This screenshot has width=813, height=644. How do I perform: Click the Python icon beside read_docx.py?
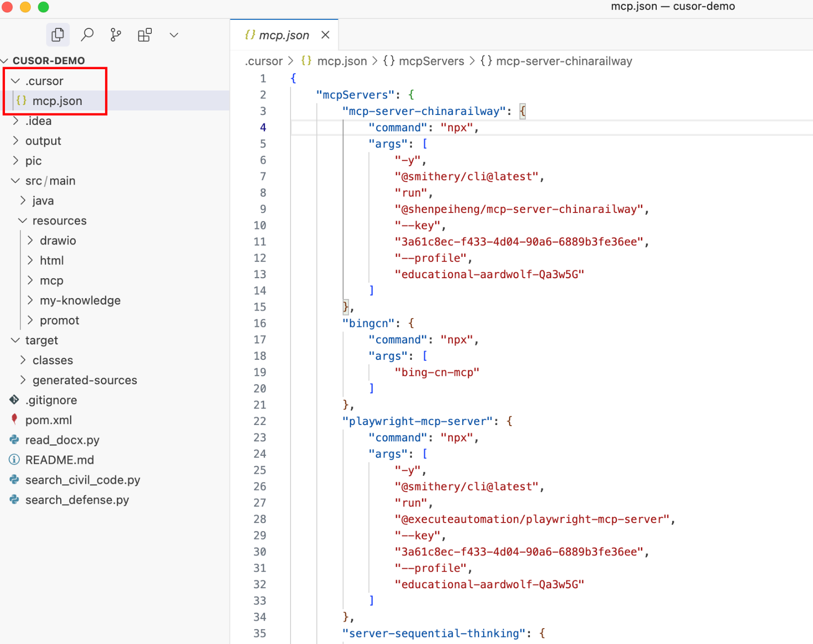pos(14,440)
